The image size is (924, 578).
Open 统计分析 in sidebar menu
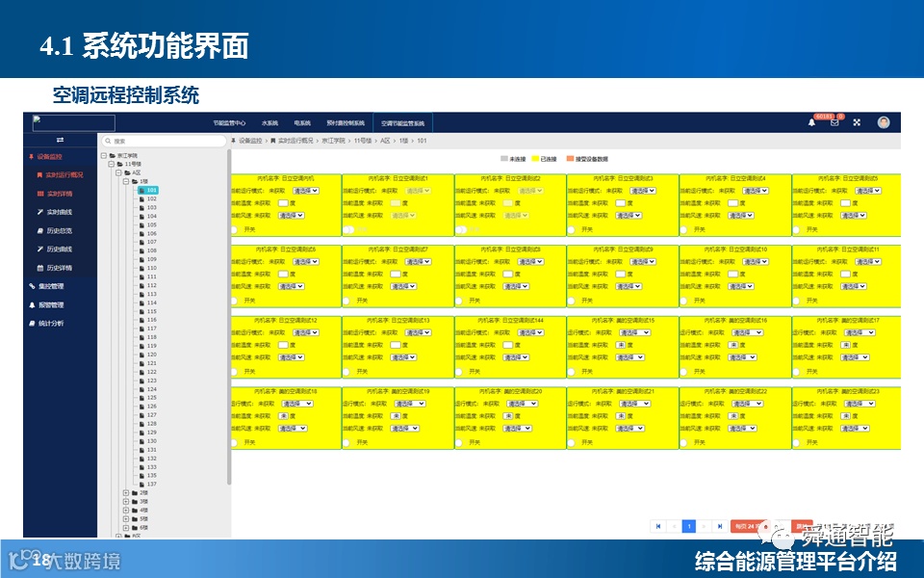(51, 324)
